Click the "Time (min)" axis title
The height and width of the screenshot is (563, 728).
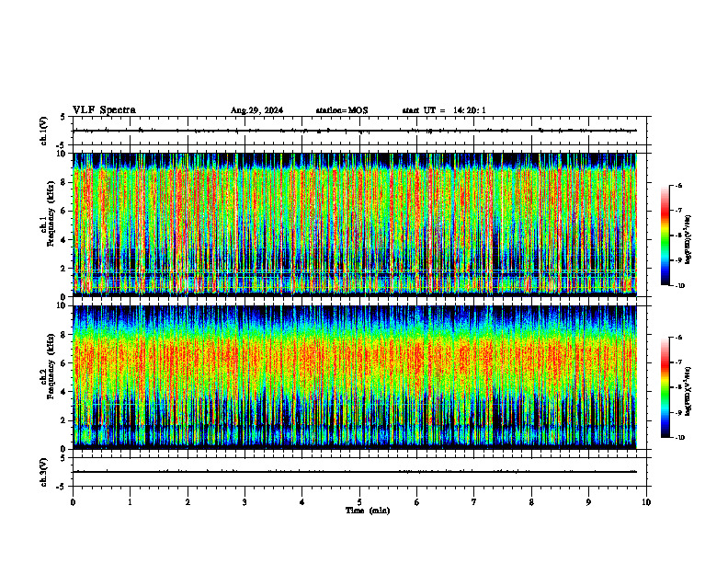click(368, 511)
